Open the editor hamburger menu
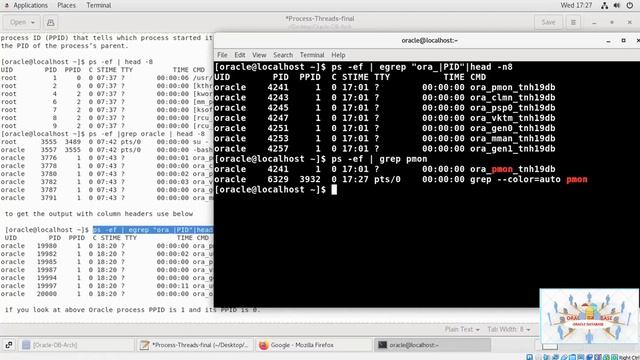 click(573, 22)
